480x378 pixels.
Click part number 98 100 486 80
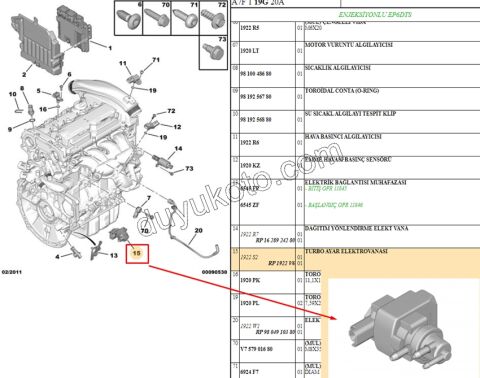(256, 74)
